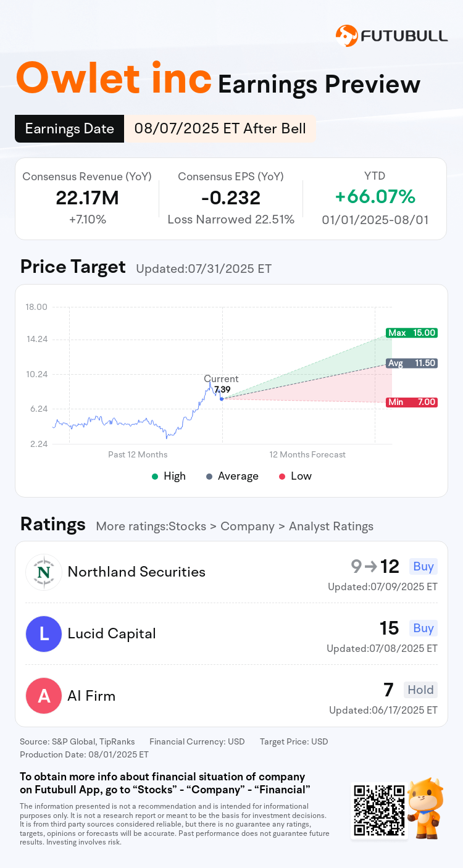Click the Max 15.00 price tag
This screenshot has width=463, height=868.
coord(412,333)
